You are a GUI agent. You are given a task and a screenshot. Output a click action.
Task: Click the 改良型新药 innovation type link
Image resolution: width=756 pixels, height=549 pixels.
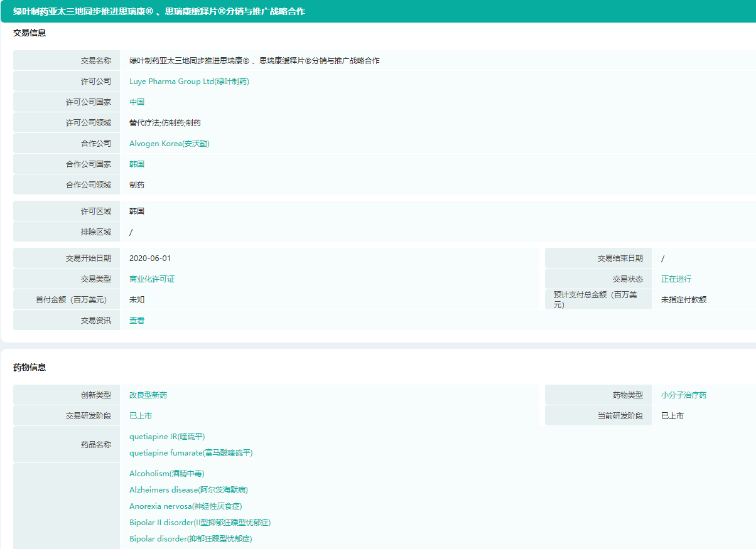pyautogui.click(x=148, y=395)
